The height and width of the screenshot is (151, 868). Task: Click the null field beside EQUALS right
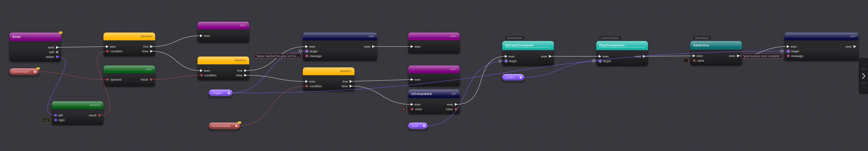pyautogui.click(x=46, y=120)
